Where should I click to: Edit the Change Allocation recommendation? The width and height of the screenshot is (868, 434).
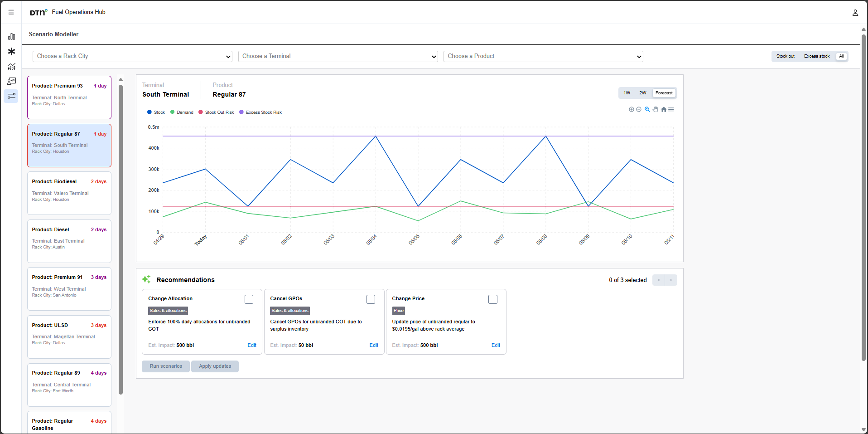252,345
